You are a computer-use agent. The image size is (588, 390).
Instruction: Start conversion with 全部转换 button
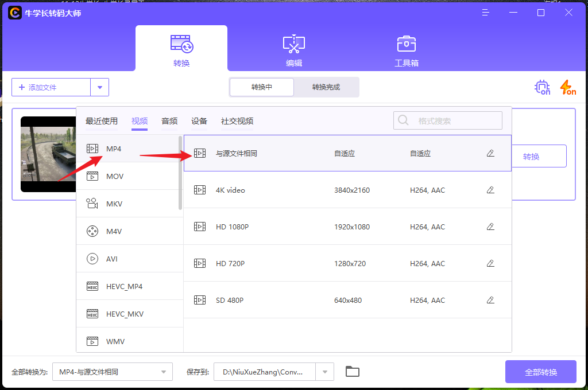[540, 371]
